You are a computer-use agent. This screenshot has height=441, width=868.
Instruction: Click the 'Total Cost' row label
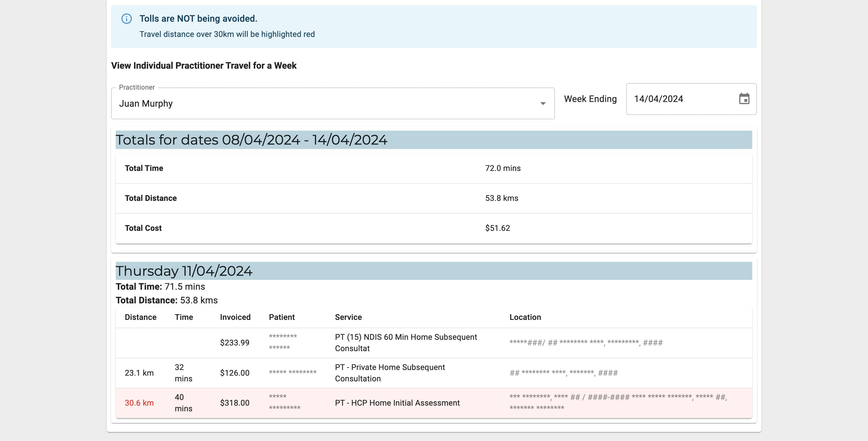pyautogui.click(x=143, y=228)
